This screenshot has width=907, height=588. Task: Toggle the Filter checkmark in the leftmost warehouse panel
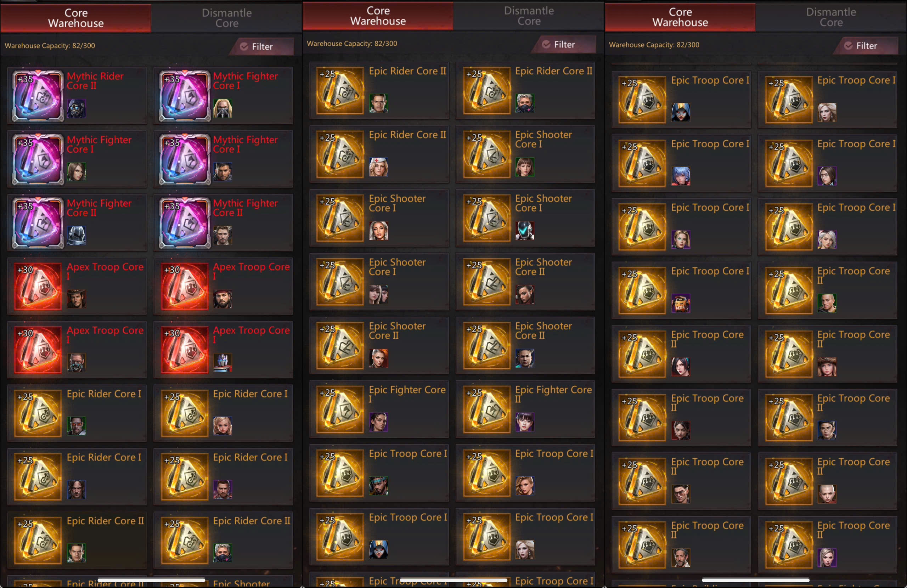(244, 46)
